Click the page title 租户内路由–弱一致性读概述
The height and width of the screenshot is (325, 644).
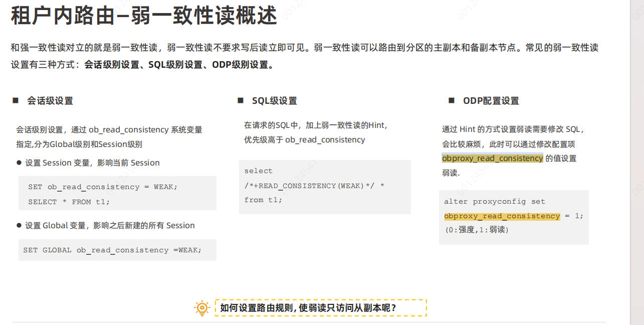coord(143,16)
